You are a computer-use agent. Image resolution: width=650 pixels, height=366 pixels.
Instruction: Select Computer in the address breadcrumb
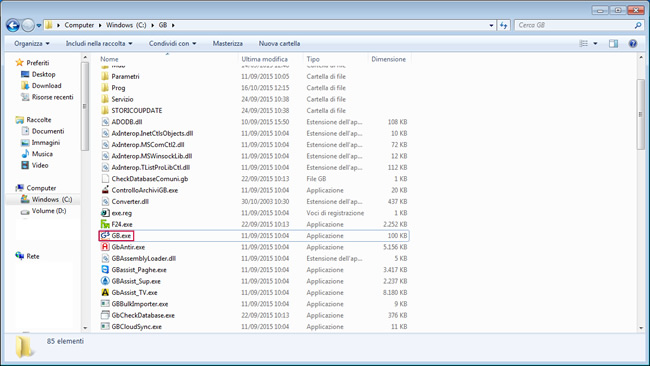coord(79,25)
